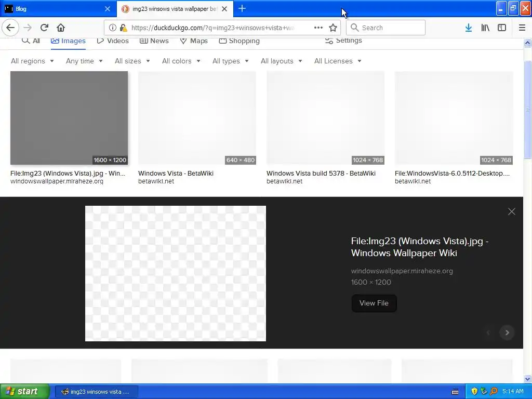This screenshot has height=399, width=532.
Task: Open a new tab with plus icon
Action: 242,8
